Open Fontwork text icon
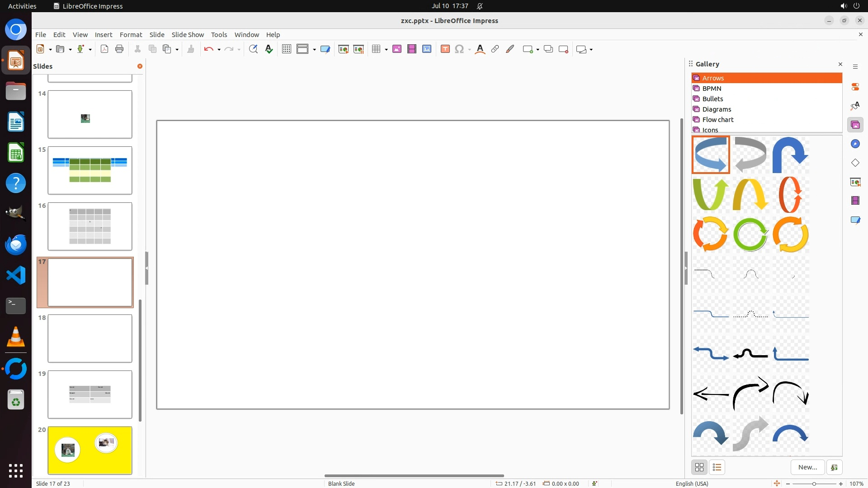 (480, 49)
